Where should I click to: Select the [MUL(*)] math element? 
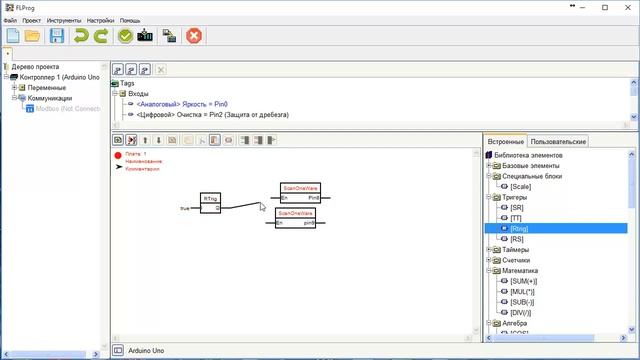pos(522,291)
